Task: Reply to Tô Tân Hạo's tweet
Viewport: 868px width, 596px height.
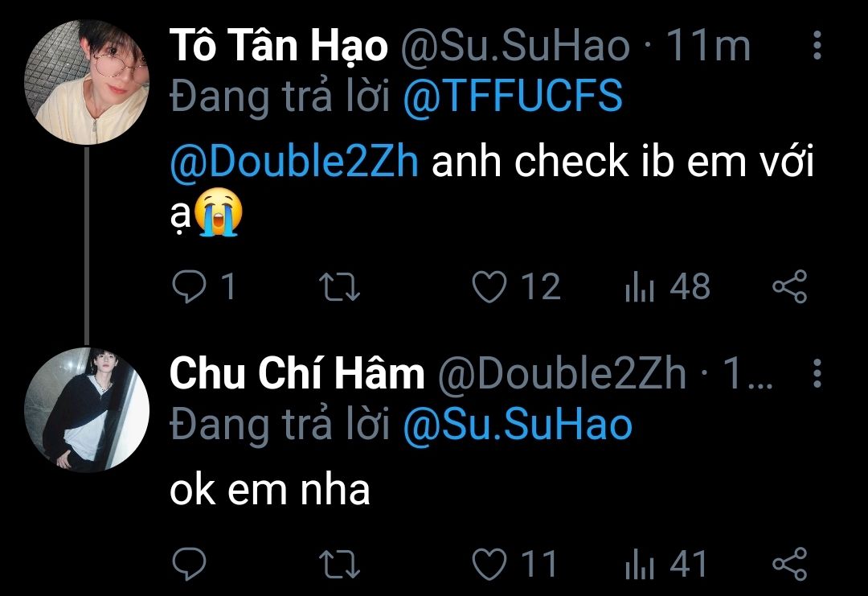Action: pyautogui.click(x=190, y=287)
